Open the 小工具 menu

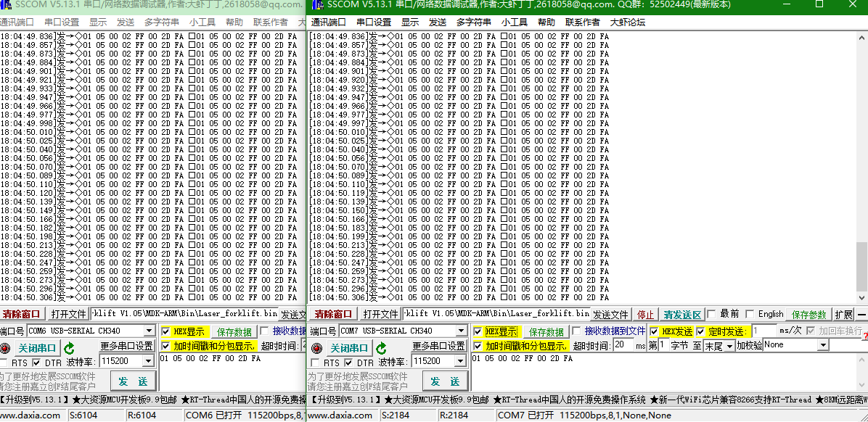click(x=515, y=22)
